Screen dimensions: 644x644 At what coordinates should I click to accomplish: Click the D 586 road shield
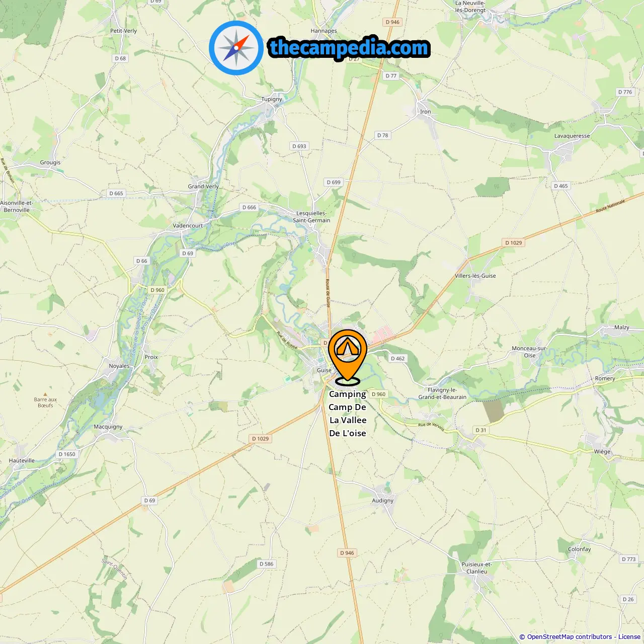click(266, 564)
